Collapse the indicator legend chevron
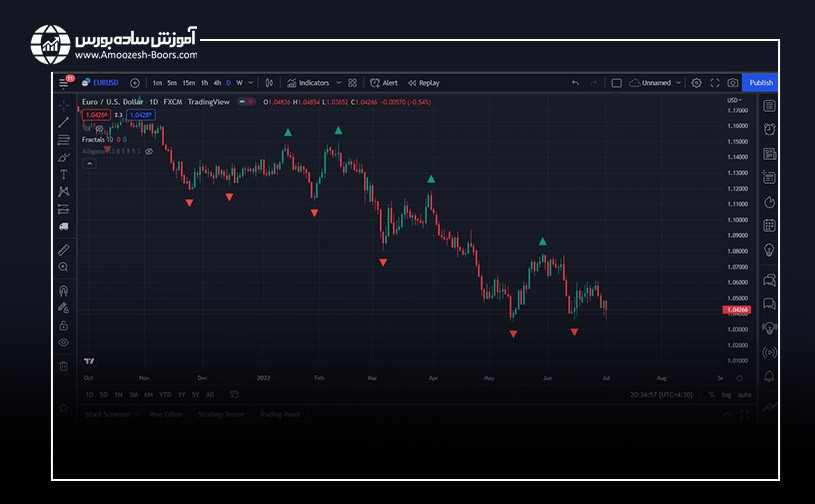Image resolution: width=815 pixels, height=504 pixels. 89,163
